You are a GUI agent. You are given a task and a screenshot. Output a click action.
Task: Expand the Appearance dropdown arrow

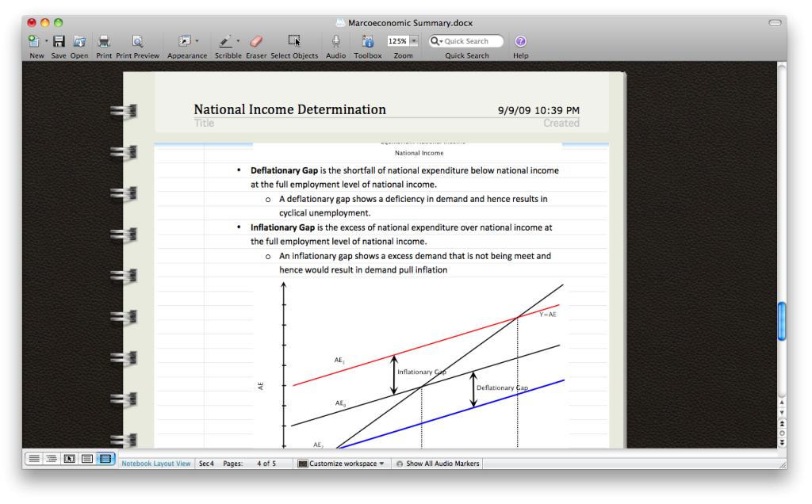197,41
